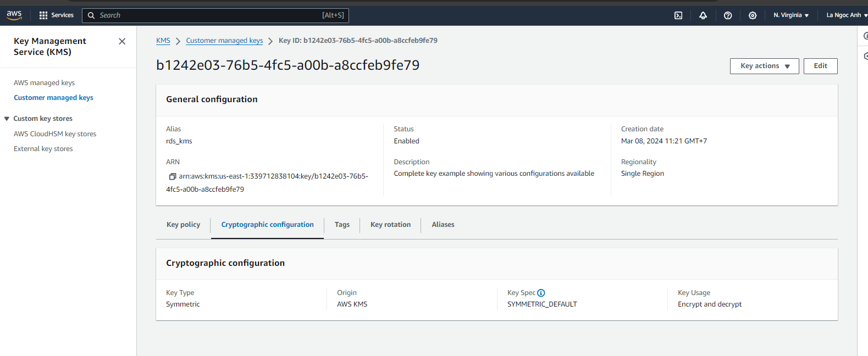The image size is (868, 356).
Task: Open the help question mark icon
Action: click(x=728, y=15)
